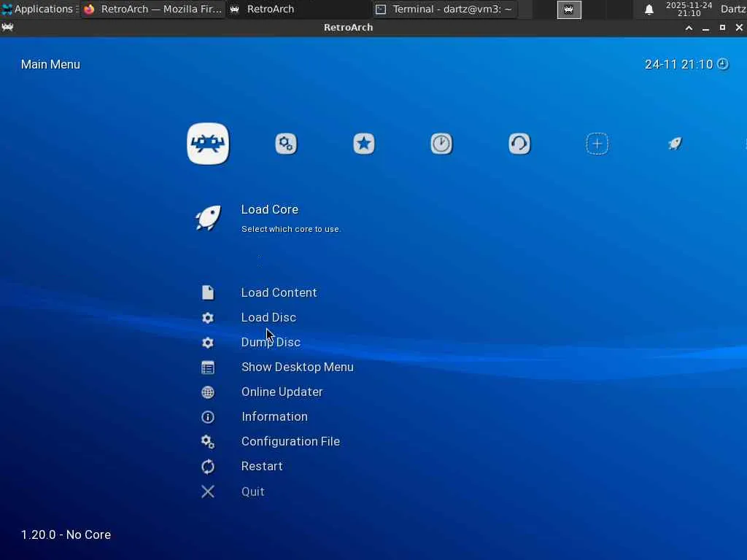747x560 pixels.
Task: Switch to the Terminal dartz@vm3 taskbar window
Action: coord(444,9)
